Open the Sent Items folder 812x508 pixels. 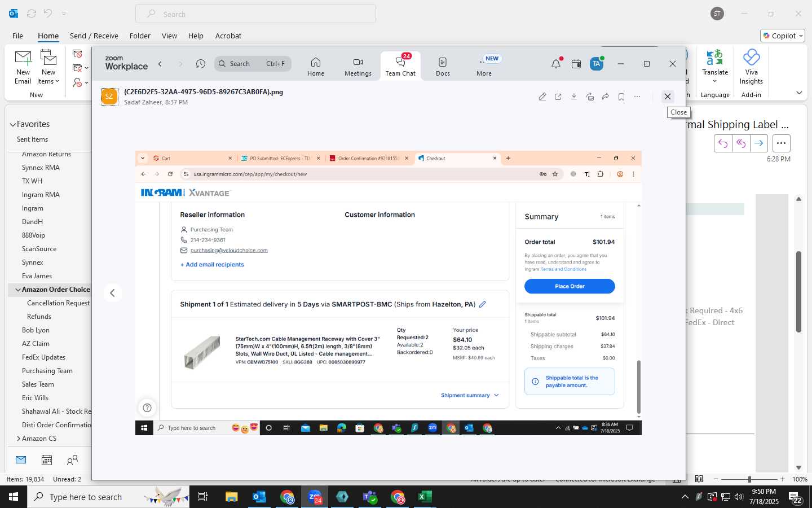(x=32, y=139)
